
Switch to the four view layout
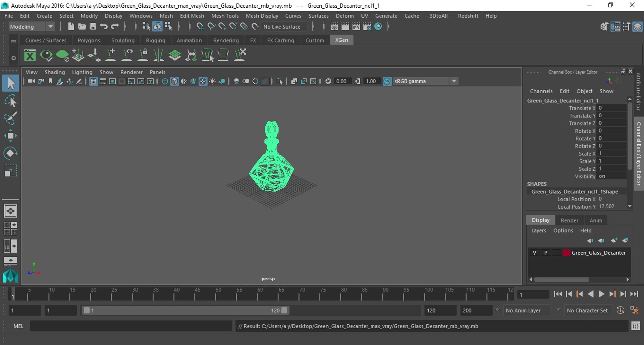click(x=10, y=229)
